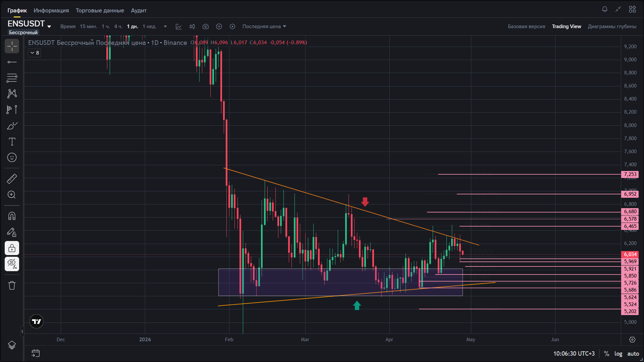
Task: Select the trend line drawing tool
Action: click(12, 62)
